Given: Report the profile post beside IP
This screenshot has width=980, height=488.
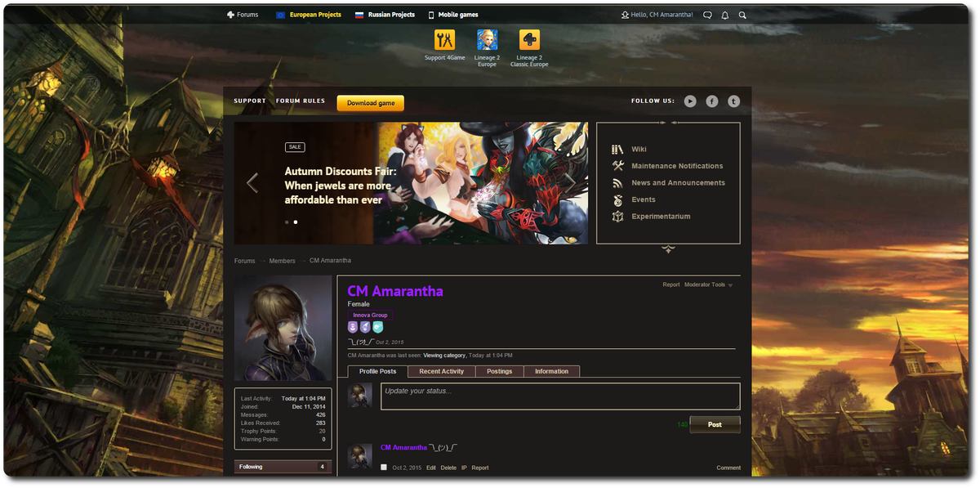Looking at the screenshot, I should pos(480,468).
